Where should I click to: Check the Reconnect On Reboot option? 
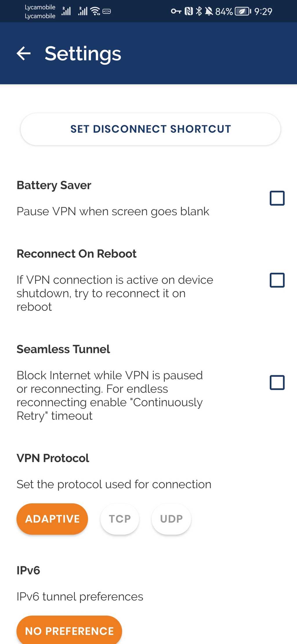277,280
